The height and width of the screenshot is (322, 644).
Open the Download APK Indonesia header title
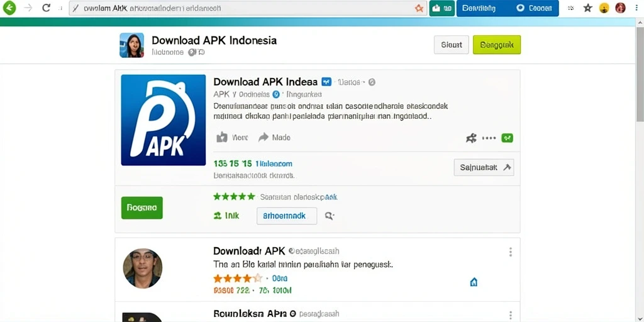coord(214,40)
